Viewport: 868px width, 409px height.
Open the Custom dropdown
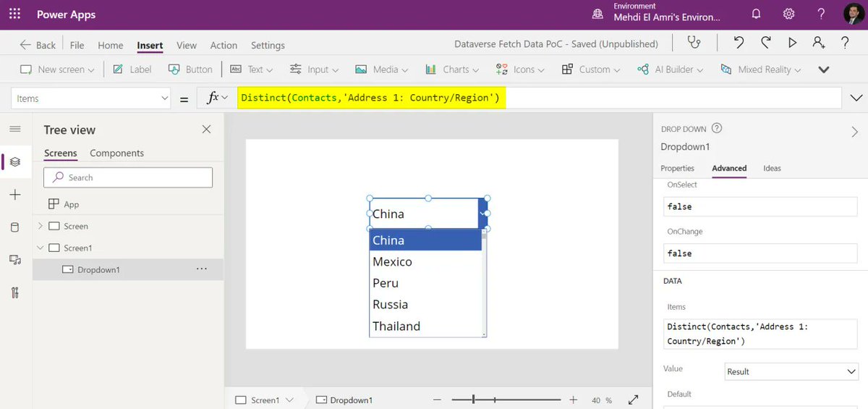point(590,69)
